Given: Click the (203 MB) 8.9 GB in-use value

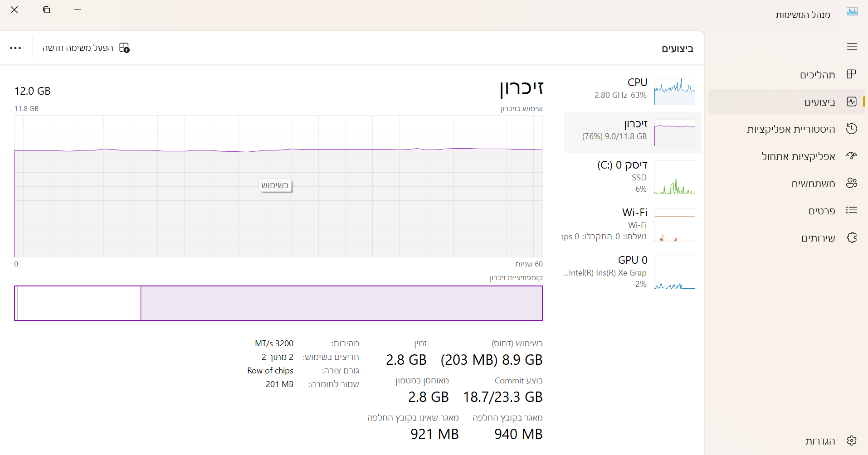Looking at the screenshot, I should [x=492, y=360].
